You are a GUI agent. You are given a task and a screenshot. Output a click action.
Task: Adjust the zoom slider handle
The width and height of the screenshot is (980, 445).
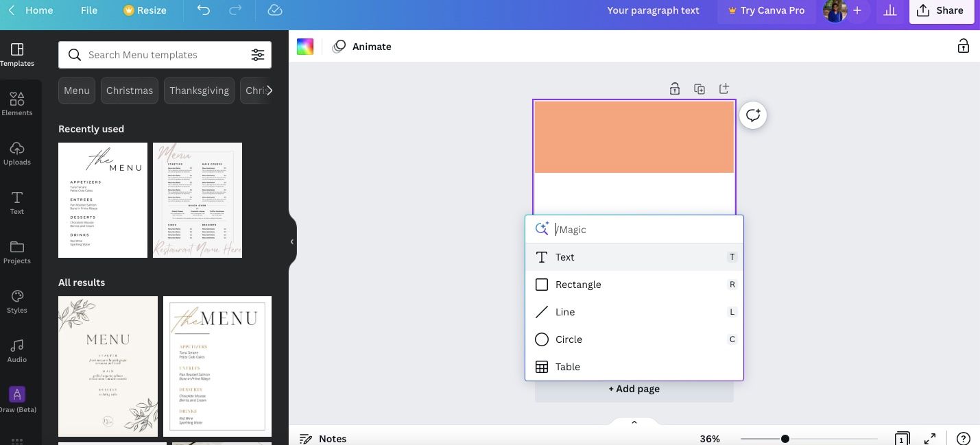[785, 439]
